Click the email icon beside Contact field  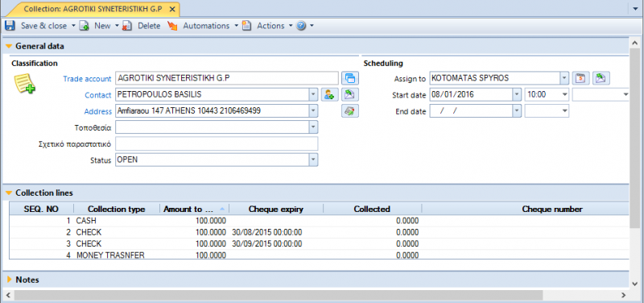click(350, 94)
